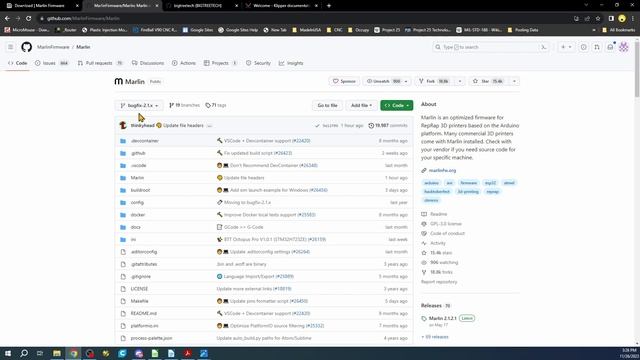
Task: Bookmark this page with the star icon
Action: (598, 18)
